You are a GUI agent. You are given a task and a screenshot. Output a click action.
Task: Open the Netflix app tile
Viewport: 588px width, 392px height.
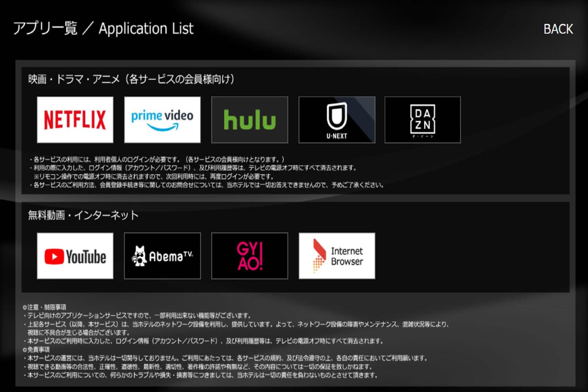pyautogui.click(x=75, y=120)
